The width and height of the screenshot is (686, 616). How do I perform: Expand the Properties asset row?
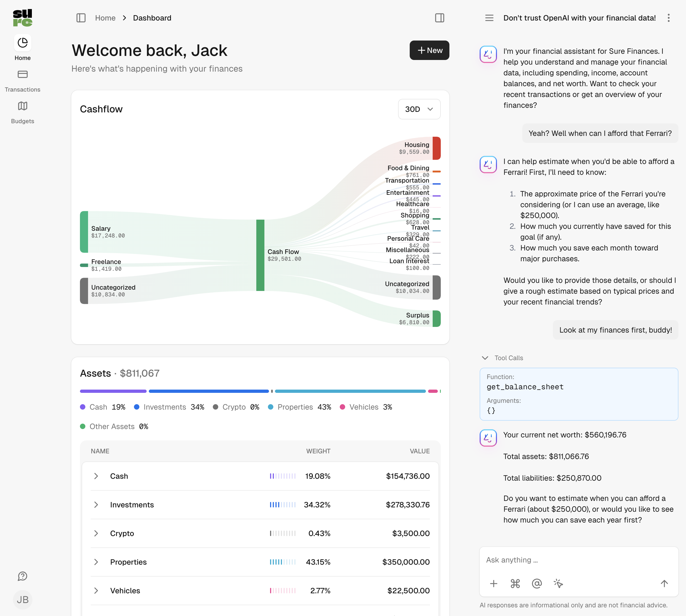point(96,562)
